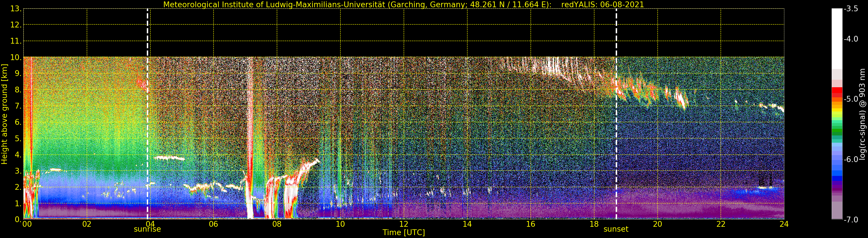Click the '00' time axis tick label
This screenshot has height=238, width=868.
click(27, 224)
